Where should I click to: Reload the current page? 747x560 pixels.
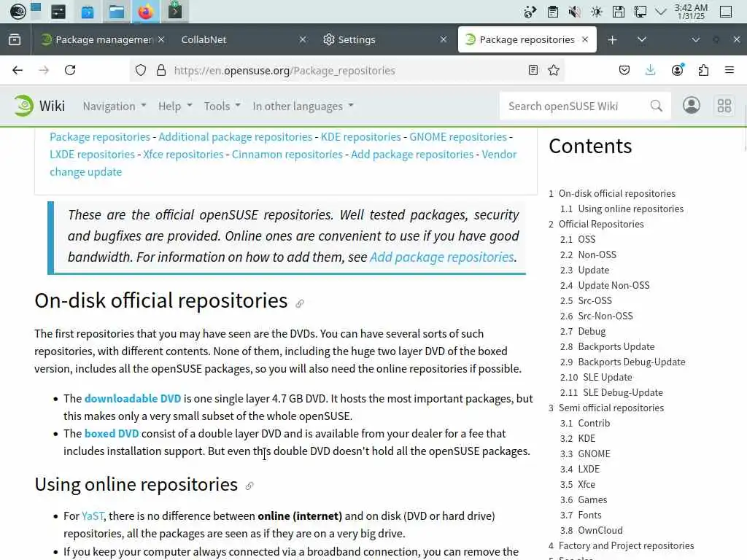pyautogui.click(x=70, y=71)
